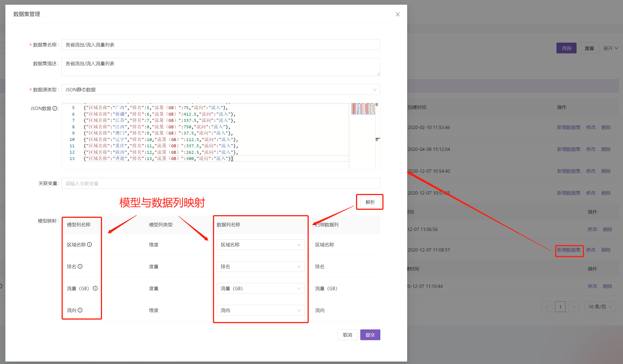623x364 pixels.
Task: Focus the 关联变量 input field
Action: coord(221,183)
